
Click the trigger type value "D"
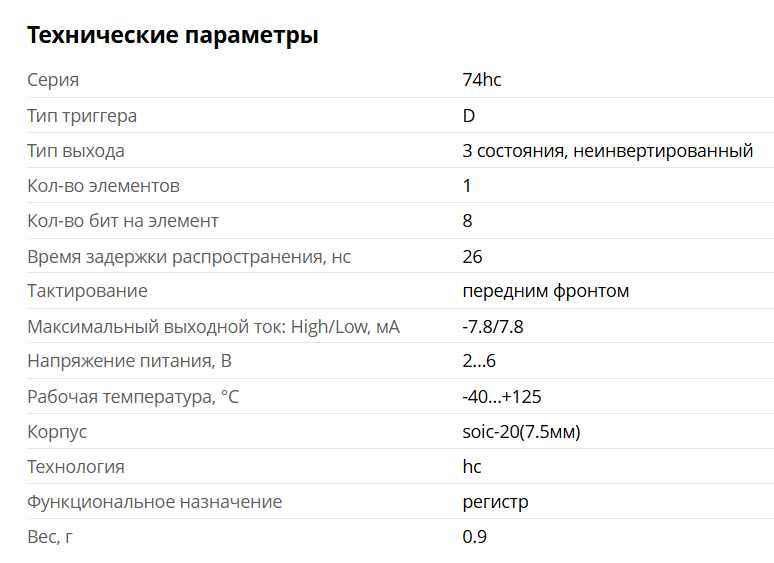tap(469, 116)
